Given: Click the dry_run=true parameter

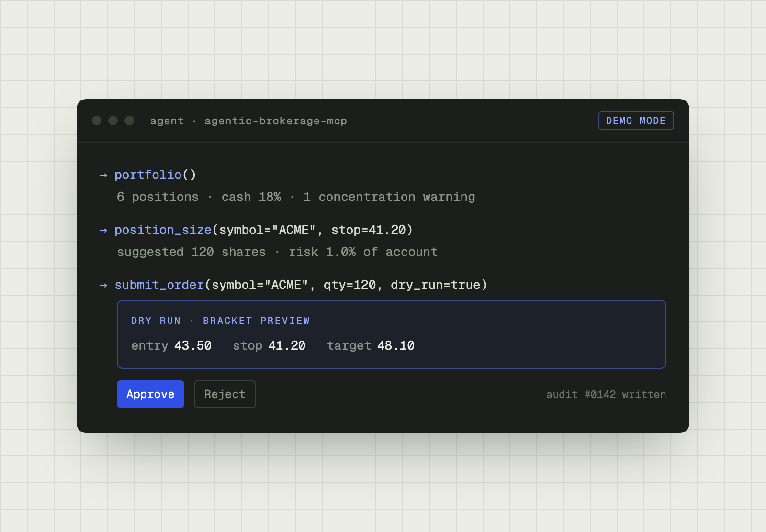Looking at the screenshot, I should tap(436, 285).
